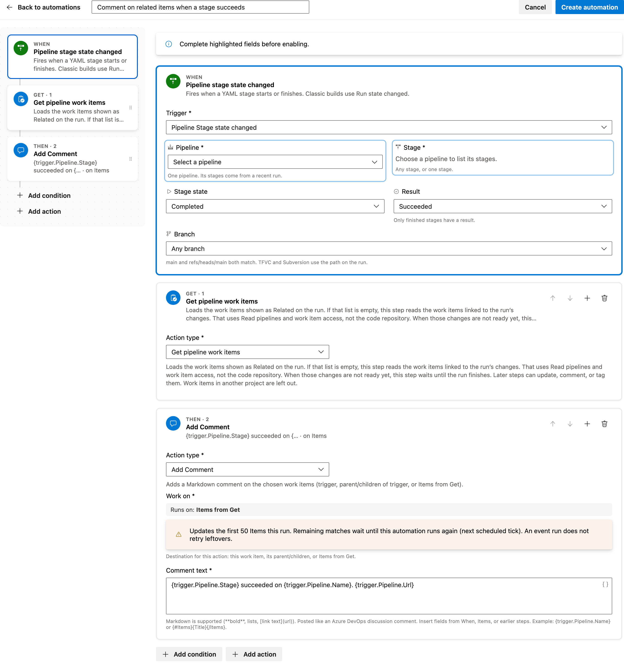Open the Action type dropdown showing Add Comment

coord(247,469)
